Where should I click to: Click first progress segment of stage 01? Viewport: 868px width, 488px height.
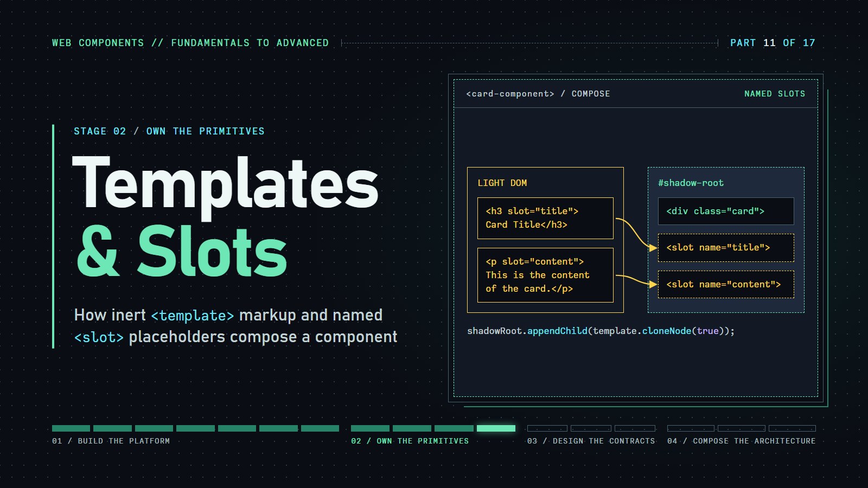click(x=71, y=428)
